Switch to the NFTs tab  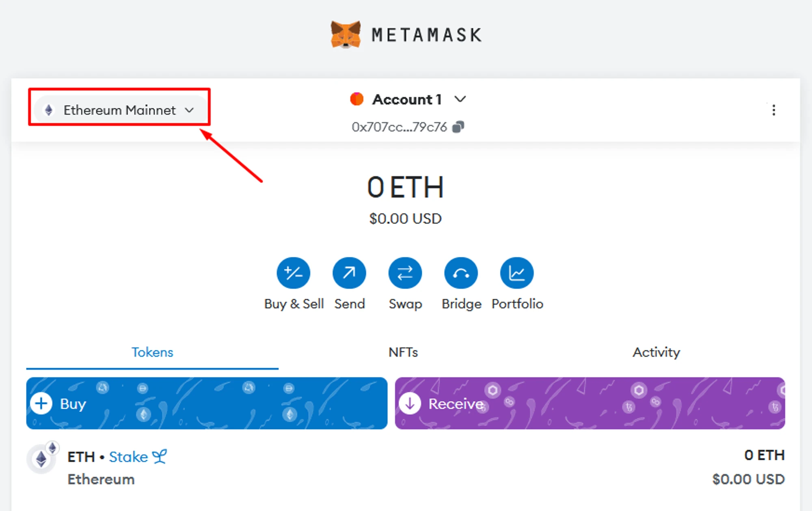(403, 352)
